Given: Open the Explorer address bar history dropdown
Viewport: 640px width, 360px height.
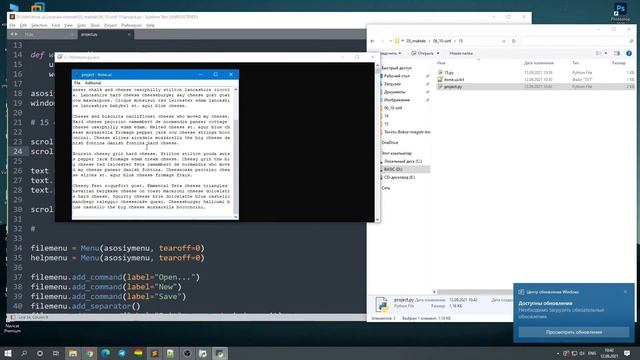Looking at the screenshot, I should (x=504, y=41).
